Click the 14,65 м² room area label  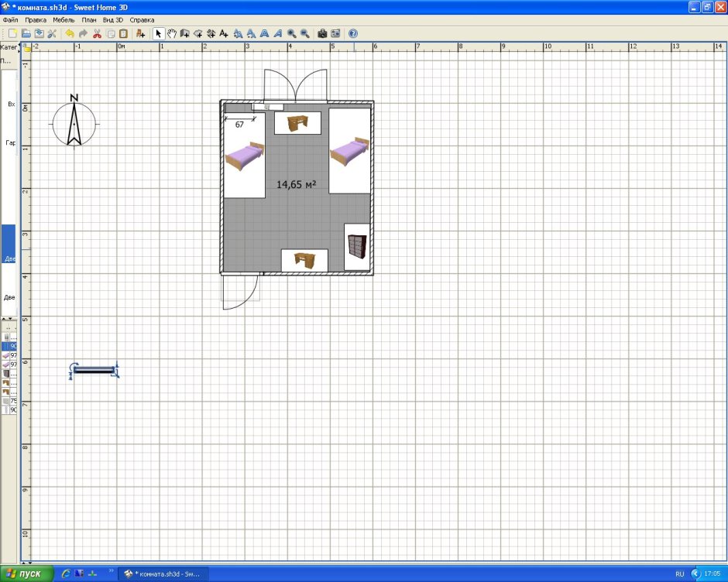[296, 184]
